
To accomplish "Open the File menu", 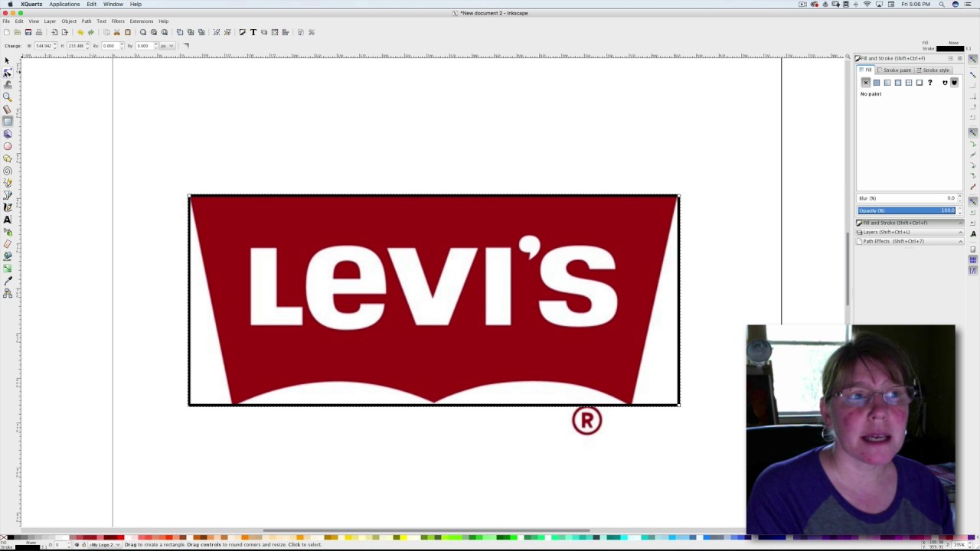I will click(6, 21).
